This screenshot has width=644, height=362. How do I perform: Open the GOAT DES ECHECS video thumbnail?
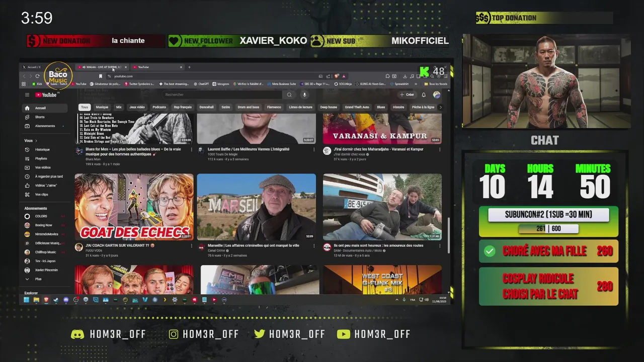tap(134, 207)
